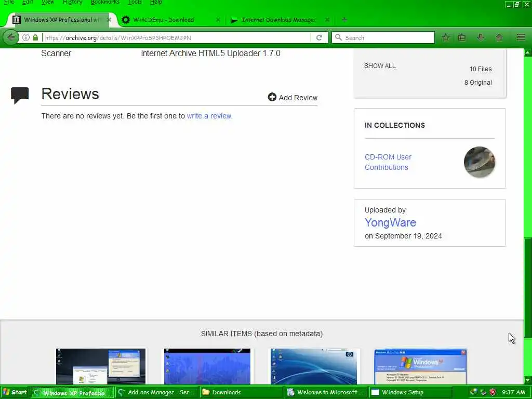The height and width of the screenshot is (399, 532).
Task: Click the scrollbar up arrow
Action: [x=528, y=52]
